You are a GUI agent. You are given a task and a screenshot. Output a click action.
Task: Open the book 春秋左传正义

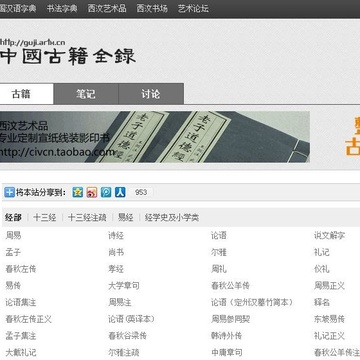(x=29, y=319)
